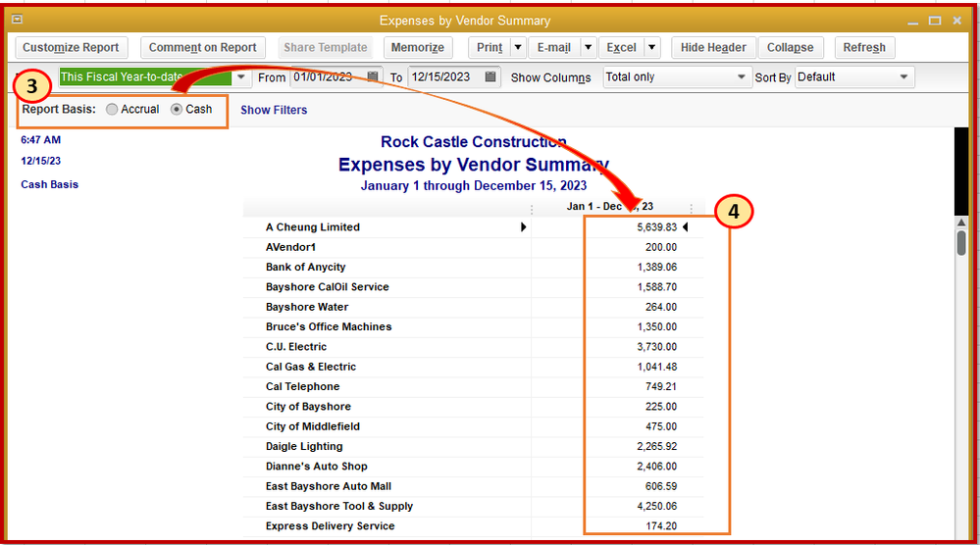The height and width of the screenshot is (545, 980).
Task: Select Cal Telephone vendor name
Action: 302,387
